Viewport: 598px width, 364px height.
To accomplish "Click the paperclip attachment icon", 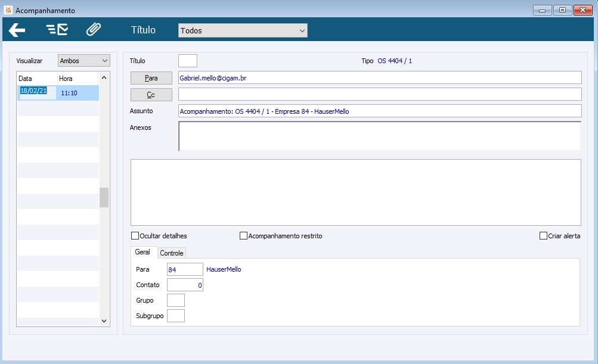I will tap(94, 29).
